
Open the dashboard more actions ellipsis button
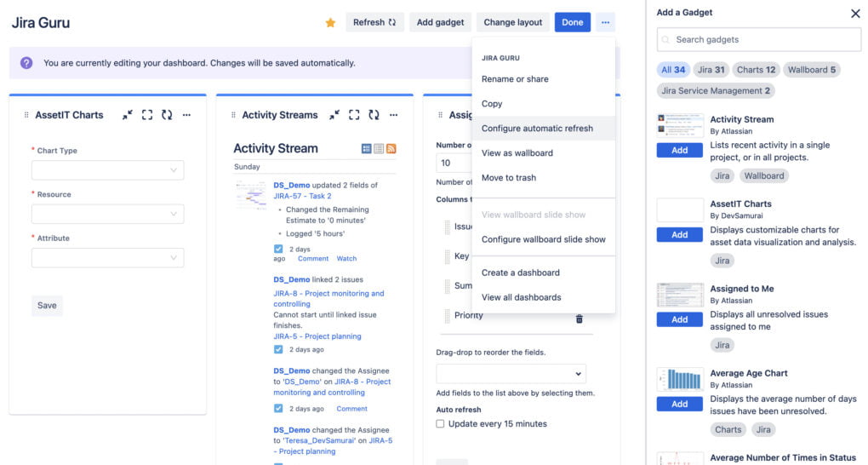pyautogui.click(x=606, y=22)
